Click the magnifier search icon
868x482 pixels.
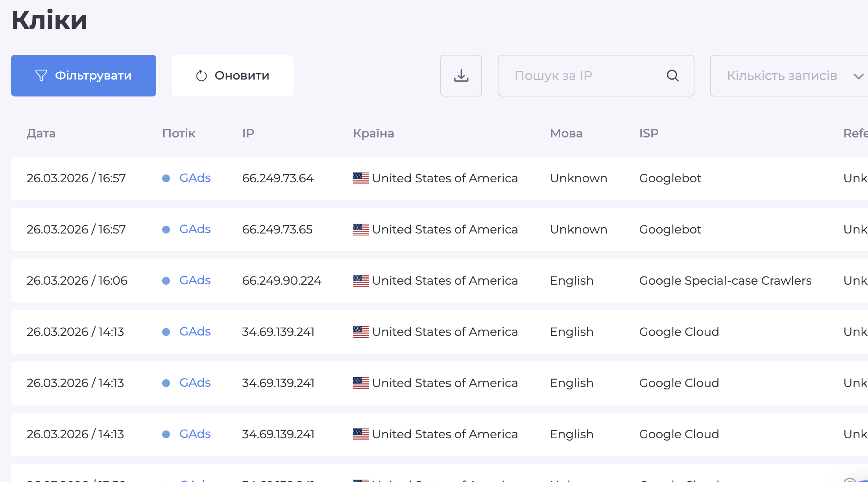(x=672, y=76)
